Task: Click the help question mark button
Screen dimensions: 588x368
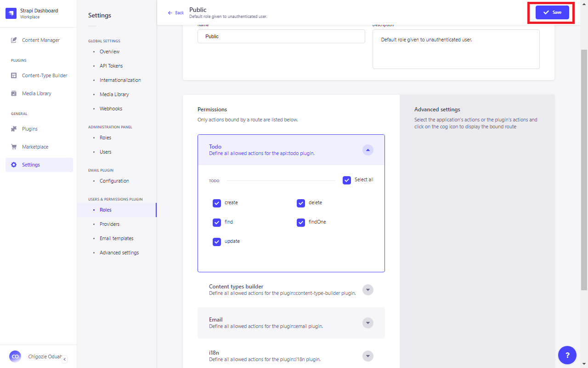Action: (x=567, y=355)
